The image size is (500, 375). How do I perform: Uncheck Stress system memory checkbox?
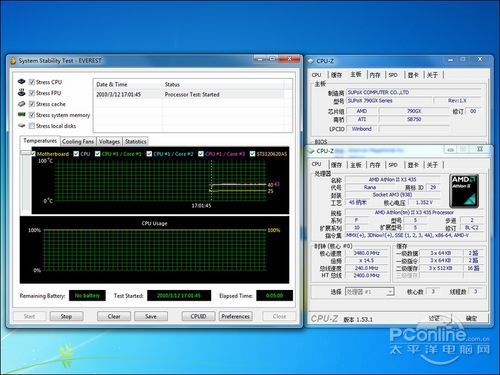pos(32,115)
